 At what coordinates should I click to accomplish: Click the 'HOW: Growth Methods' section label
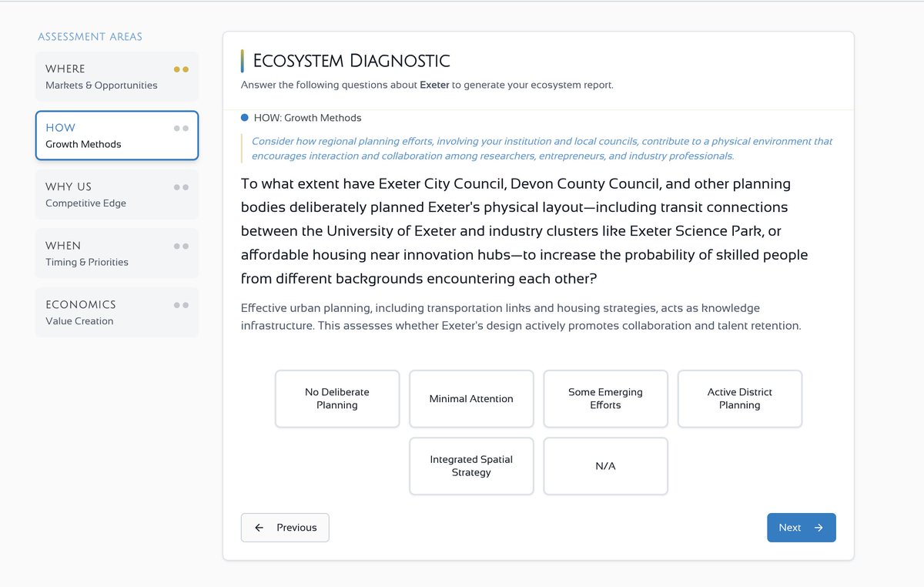click(x=307, y=118)
